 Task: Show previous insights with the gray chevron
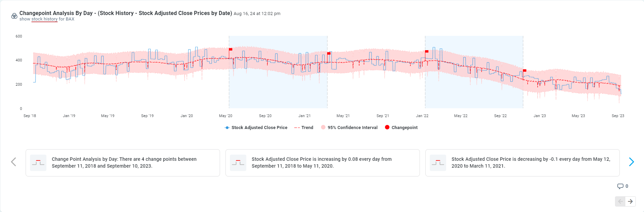click(x=14, y=162)
